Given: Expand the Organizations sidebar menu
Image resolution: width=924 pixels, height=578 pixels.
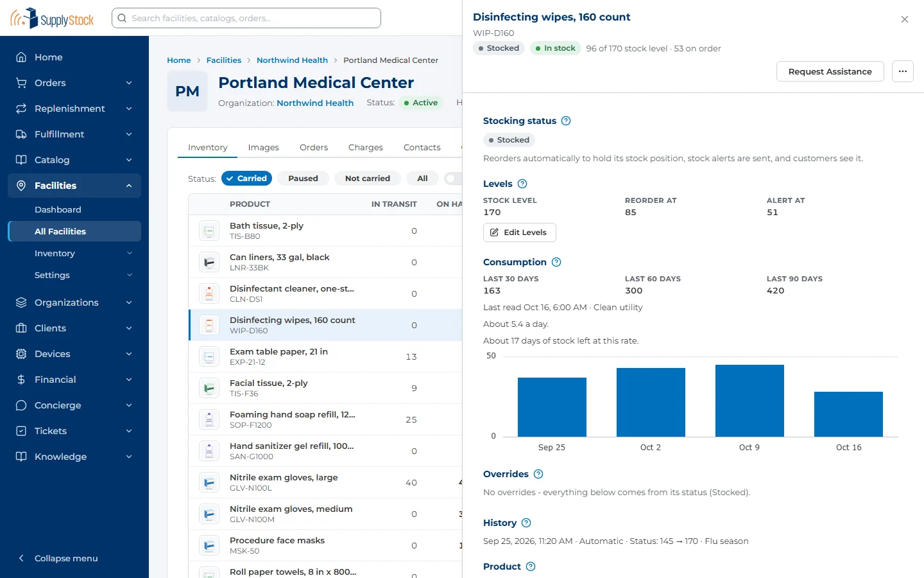Looking at the screenshot, I should (x=74, y=302).
